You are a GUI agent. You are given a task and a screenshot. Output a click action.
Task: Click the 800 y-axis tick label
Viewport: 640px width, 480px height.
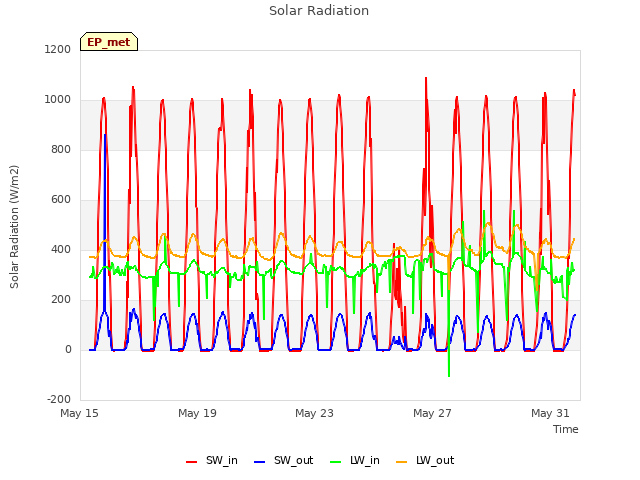[x=61, y=149]
